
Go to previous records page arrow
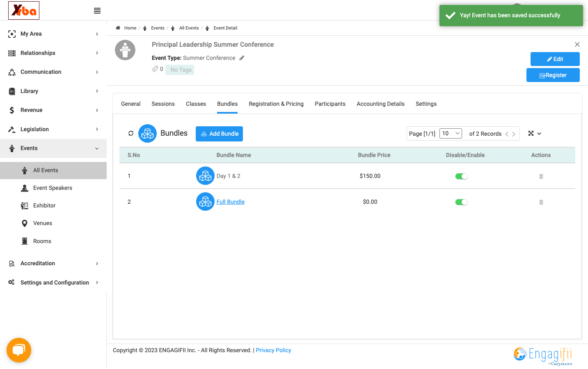coord(507,134)
